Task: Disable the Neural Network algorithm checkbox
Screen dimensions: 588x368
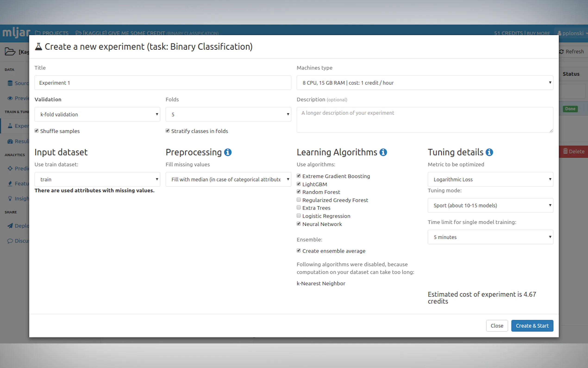Action: point(299,224)
